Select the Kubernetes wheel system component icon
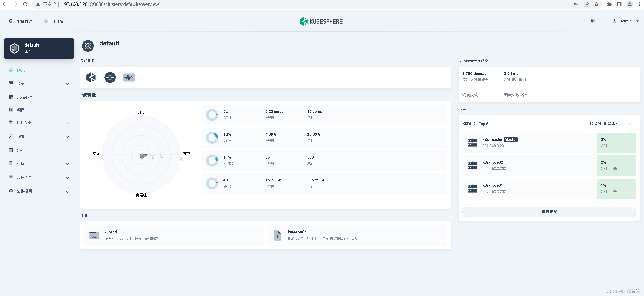This screenshot has height=296, width=644. pos(110,77)
